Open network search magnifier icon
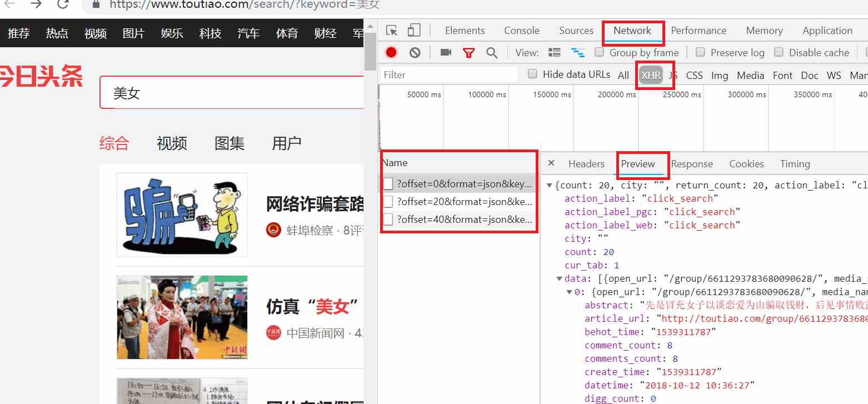Image resolution: width=868 pixels, height=404 pixels. click(x=492, y=53)
